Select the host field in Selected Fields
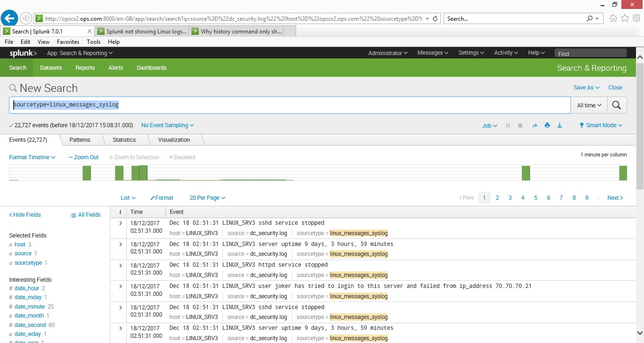The width and height of the screenshot is (644, 343). (20, 245)
